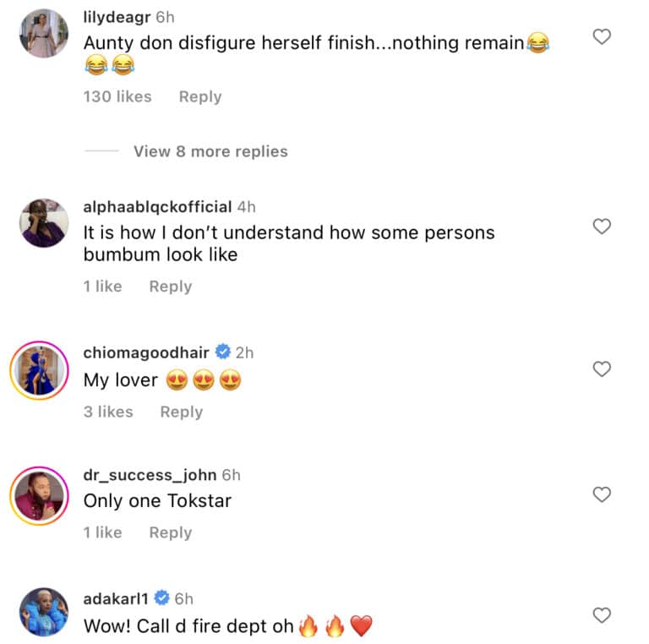Screen dimensions: 649x644
Task: View 3 likes on chiomagoodhair's comment
Action: pos(108,412)
